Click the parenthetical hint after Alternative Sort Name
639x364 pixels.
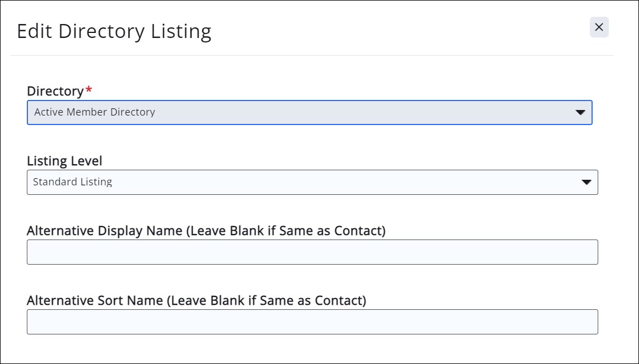click(x=268, y=300)
